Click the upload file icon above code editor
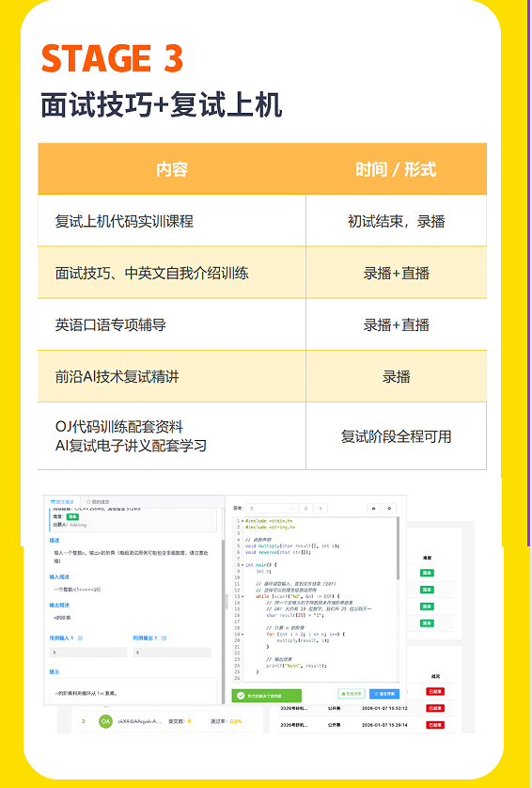532x788 pixels. pyautogui.click(x=321, y=509)
